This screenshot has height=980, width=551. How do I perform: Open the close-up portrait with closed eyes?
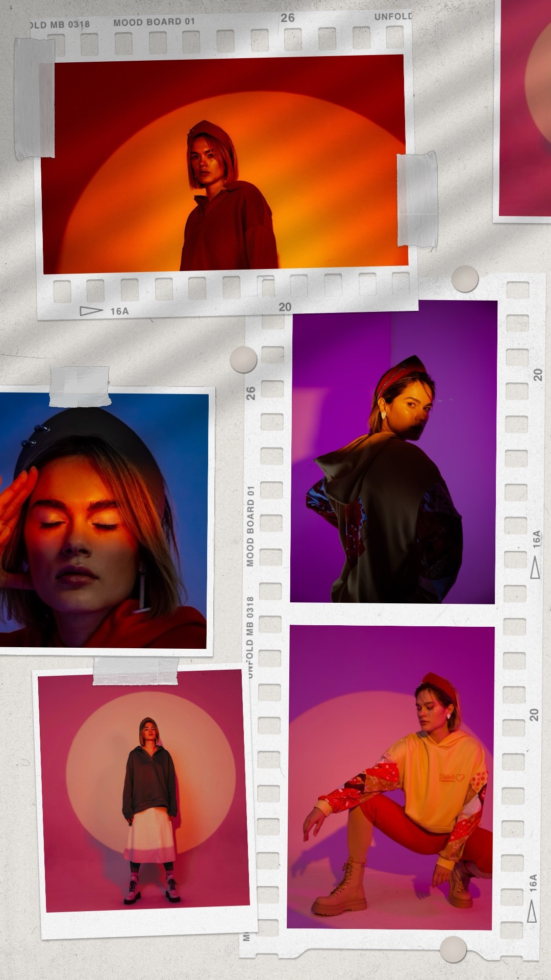104,520
